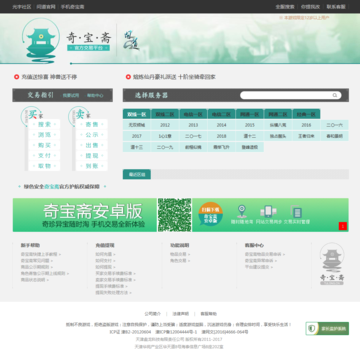Image resolution: width=360 pixels, height=360 pixels.
Task: Click the QR code on the Android banner
Action: click(174, 215)
